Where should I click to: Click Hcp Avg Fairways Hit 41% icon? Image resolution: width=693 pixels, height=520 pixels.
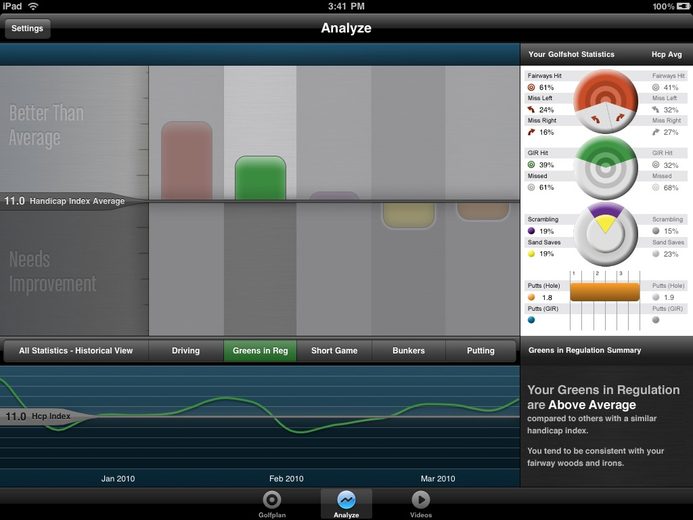pyautogui.click(x=656, y=87)
